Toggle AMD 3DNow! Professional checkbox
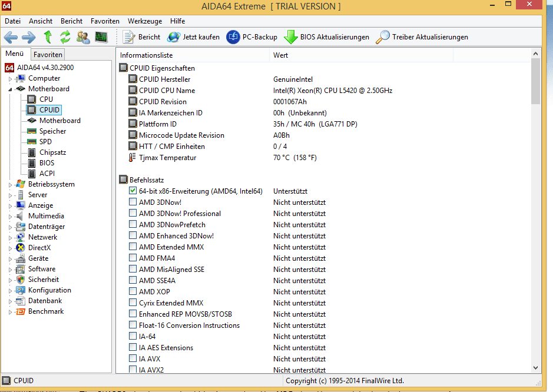Image resolution: width=553 pixels, height=392 pixels. click(x=133, y=213)
